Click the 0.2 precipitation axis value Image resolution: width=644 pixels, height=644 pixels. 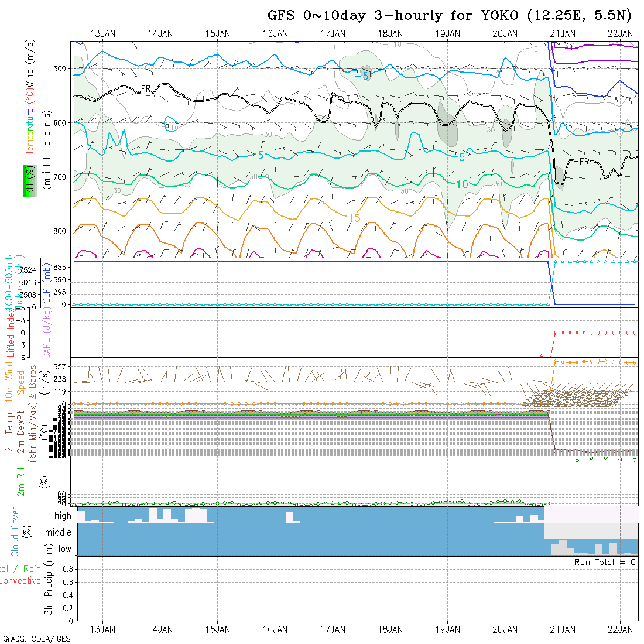click(x=68, y=608)
